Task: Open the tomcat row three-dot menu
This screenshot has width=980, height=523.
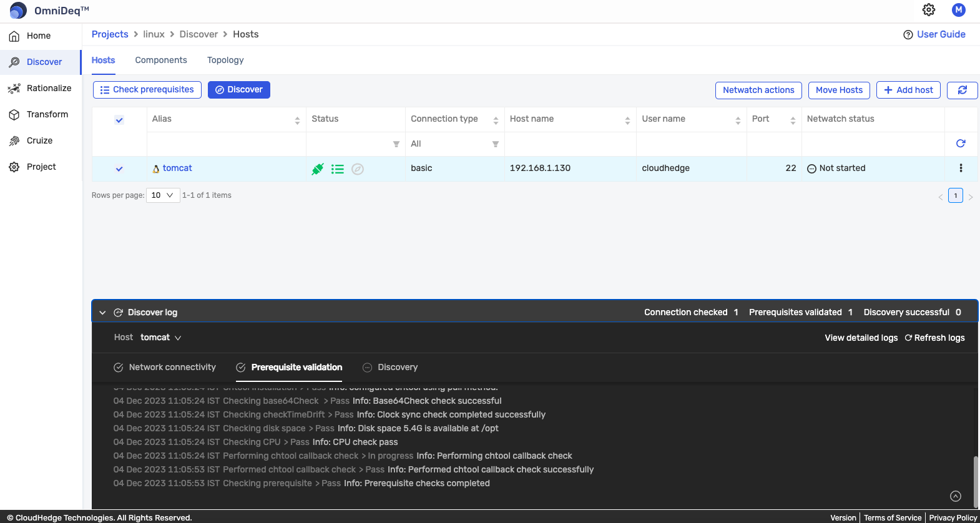Action: pos(961,168)
